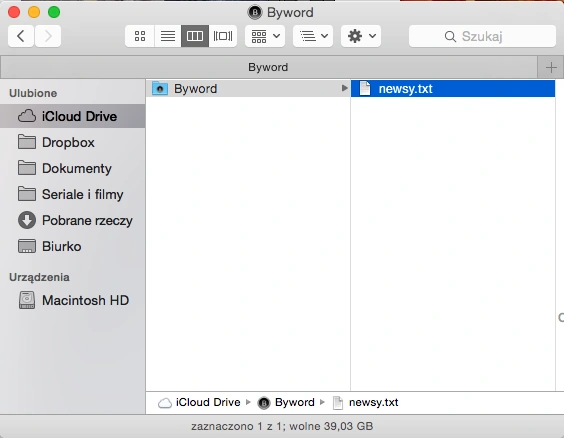Click the Pobrane rzeczy download arrow icon

(x=27, y=220)
